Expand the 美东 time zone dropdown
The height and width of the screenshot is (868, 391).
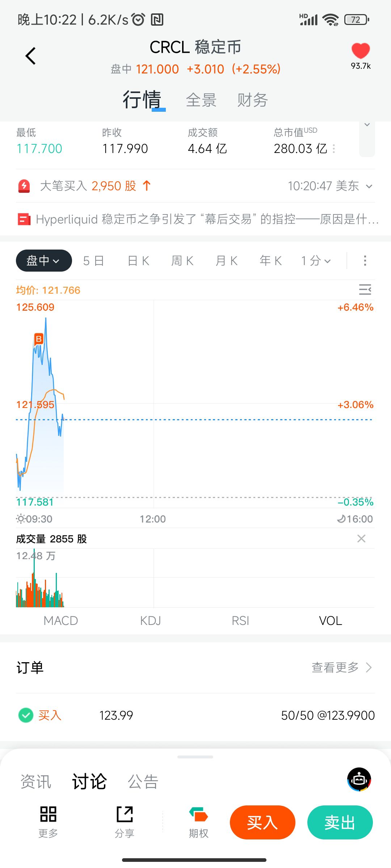369,186
